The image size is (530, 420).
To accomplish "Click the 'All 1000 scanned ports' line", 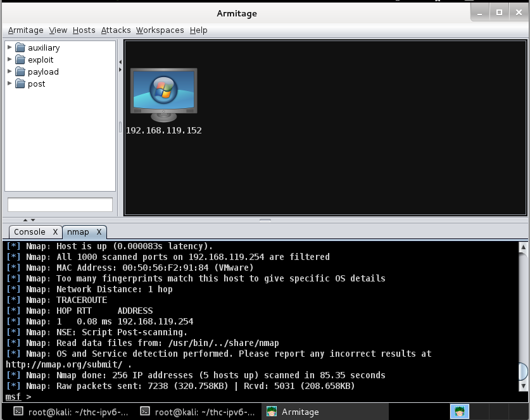I will pos(168,257).
